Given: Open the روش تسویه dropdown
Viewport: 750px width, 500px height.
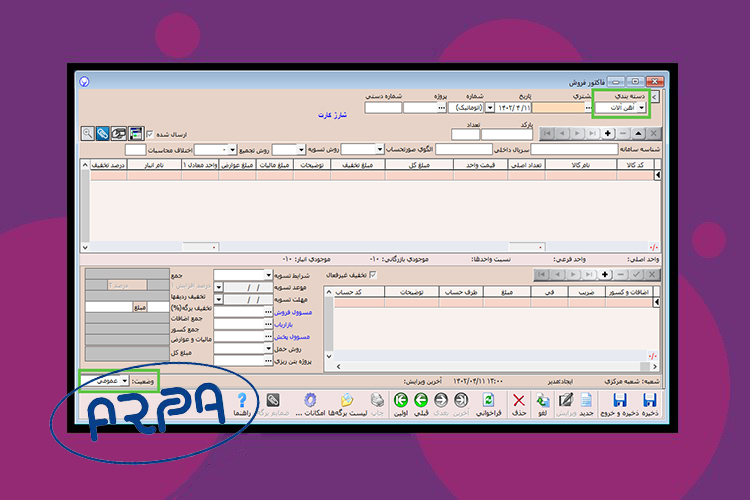Looking at the screenshot, I should [x=301, y=150].
